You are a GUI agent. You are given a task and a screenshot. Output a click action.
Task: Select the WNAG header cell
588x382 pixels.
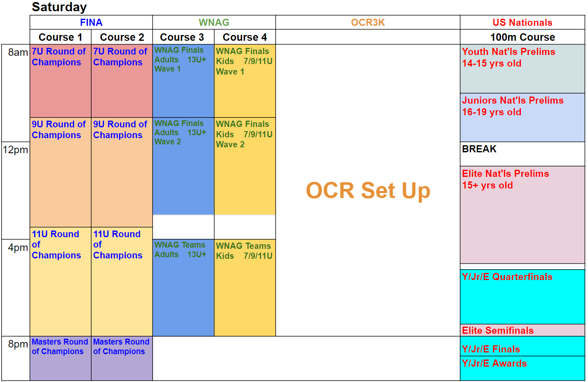click(214, 22)
